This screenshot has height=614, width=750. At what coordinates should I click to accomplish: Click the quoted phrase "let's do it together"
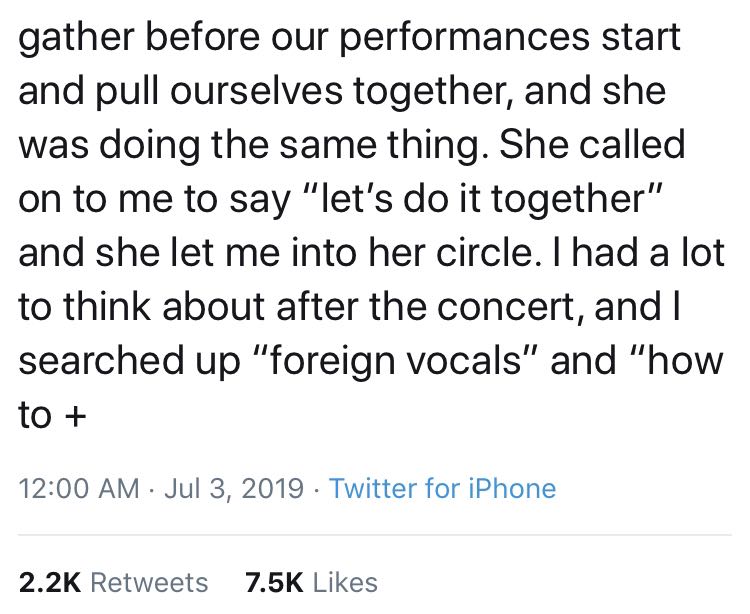click(x=477, y=198)
